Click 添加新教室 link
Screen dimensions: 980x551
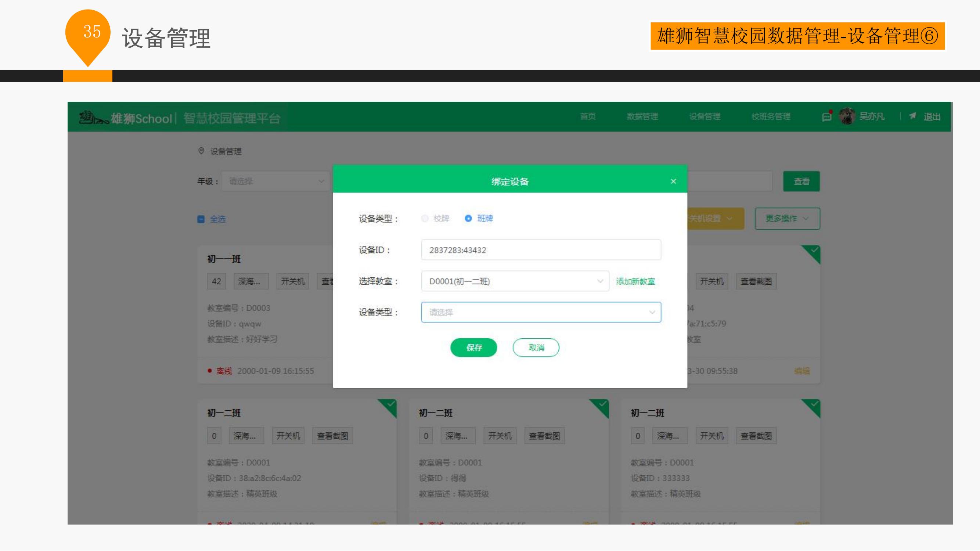[x=635, y=282]
